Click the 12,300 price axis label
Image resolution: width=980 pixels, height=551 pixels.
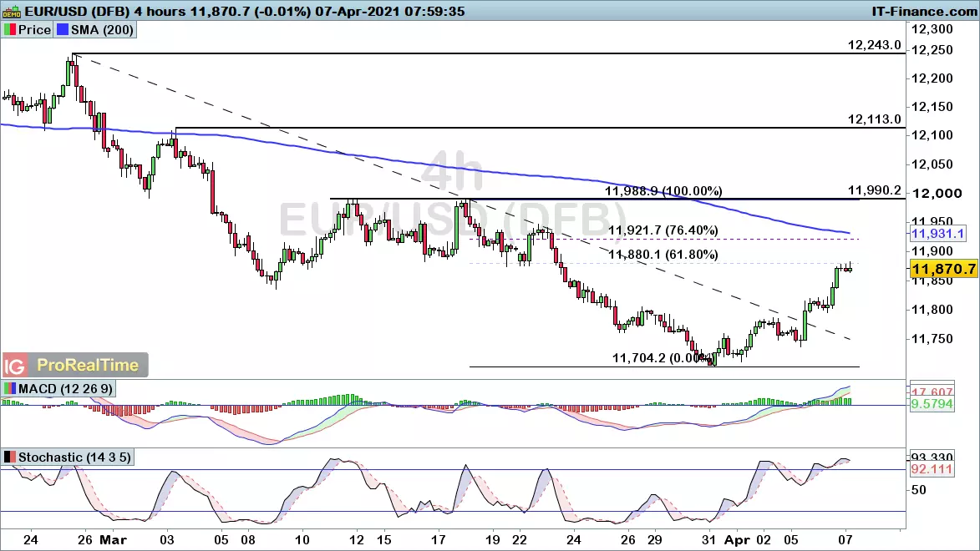click(932, 28)
